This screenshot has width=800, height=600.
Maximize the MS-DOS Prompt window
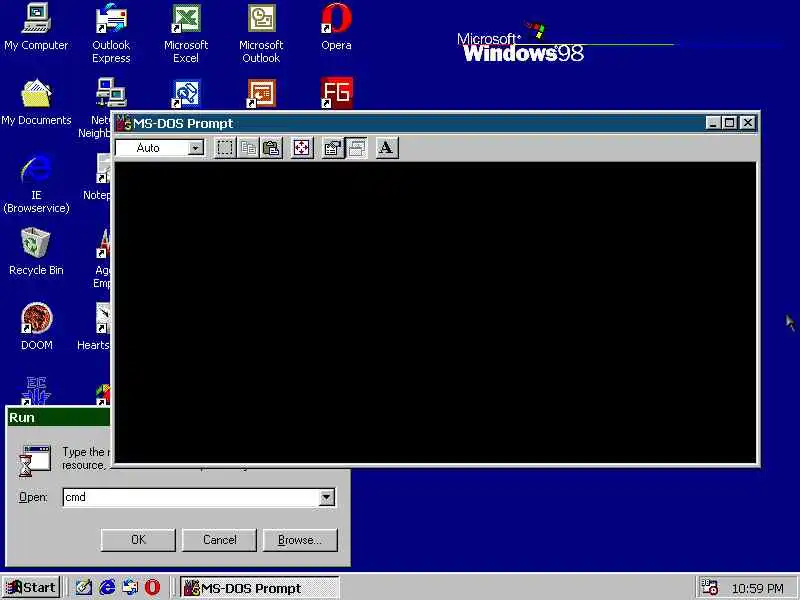point(730,123)
